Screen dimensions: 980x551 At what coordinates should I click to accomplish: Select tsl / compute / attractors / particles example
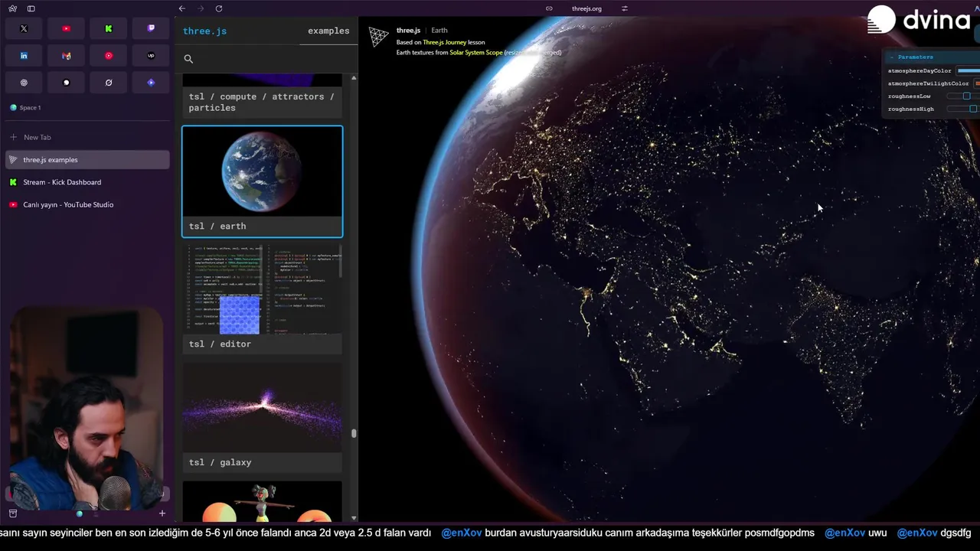pos(263,95)
